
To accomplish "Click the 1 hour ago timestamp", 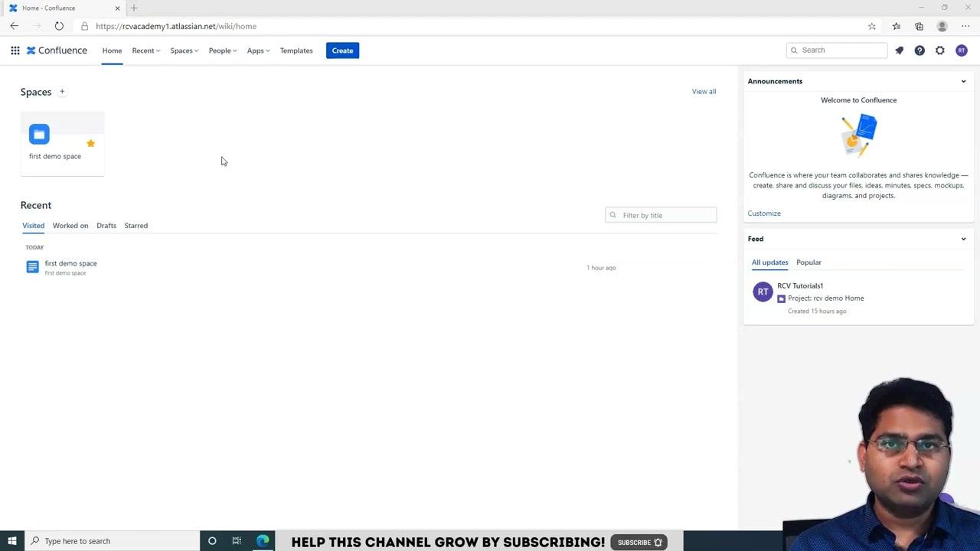I will pyautogui.click(x=601, y=268).
